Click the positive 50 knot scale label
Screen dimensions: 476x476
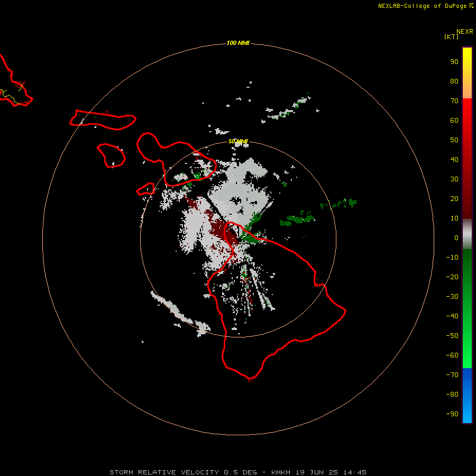point(454,140)
